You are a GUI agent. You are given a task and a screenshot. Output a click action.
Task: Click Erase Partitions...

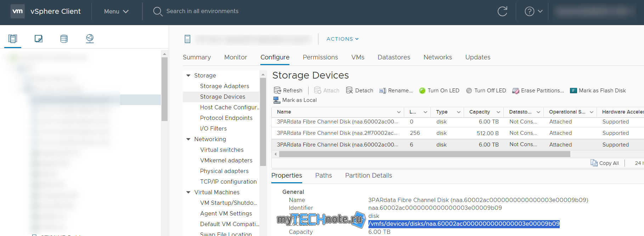tap(538, 91)
